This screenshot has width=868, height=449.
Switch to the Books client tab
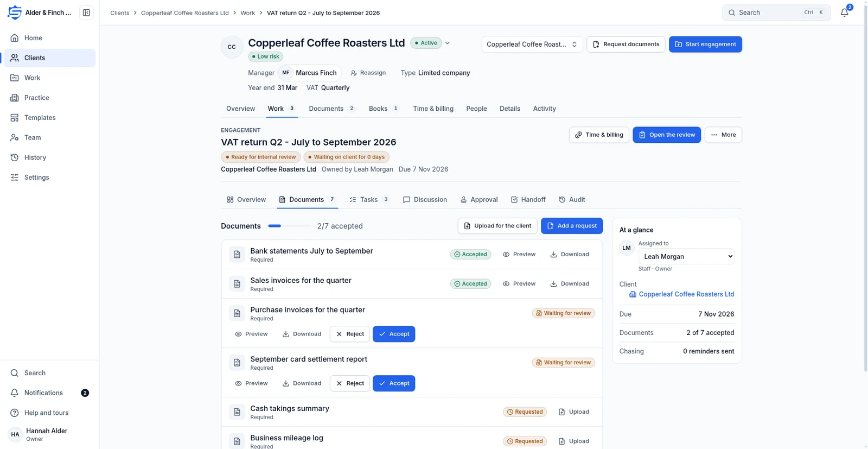click(x=384, y=109)
